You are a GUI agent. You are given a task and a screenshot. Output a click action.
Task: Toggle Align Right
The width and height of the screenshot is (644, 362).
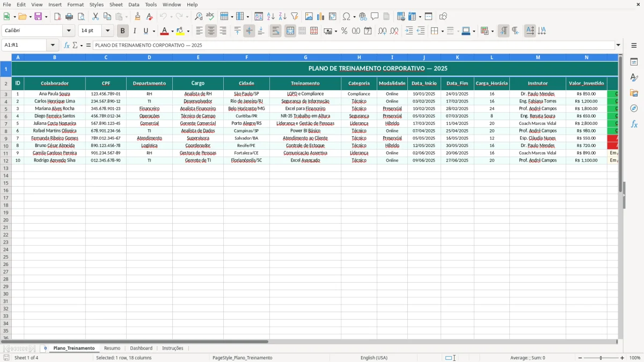(x=223, y=31)
